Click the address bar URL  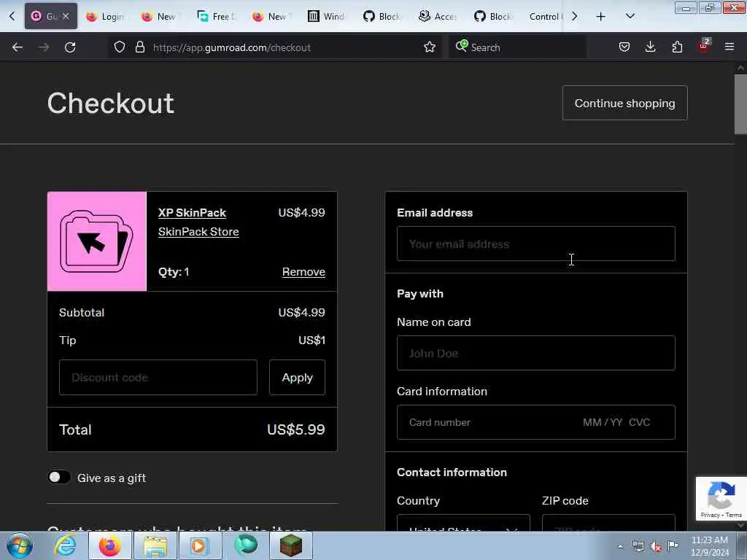tap(231, 47)
